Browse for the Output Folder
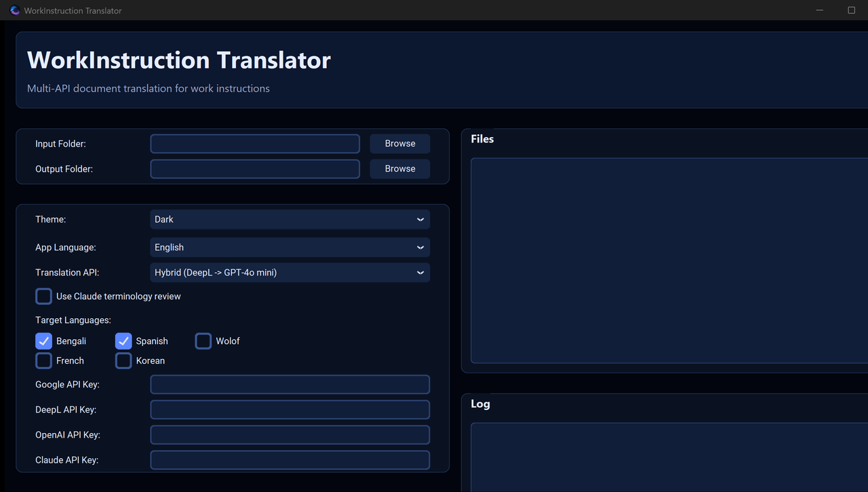 [400, 169]
